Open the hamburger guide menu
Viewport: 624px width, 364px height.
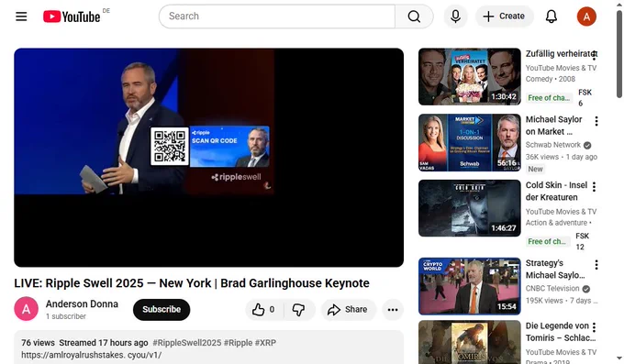point(21,17)
